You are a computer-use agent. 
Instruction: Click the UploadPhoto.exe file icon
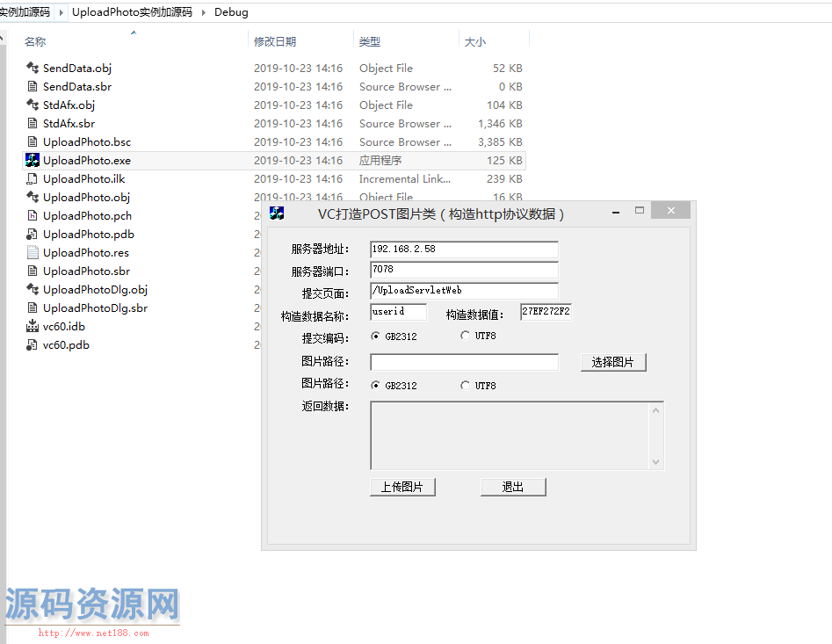coord(33,160)
